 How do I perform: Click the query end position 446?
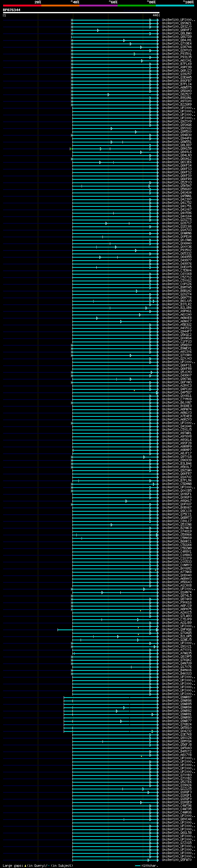tap(155, 15)
